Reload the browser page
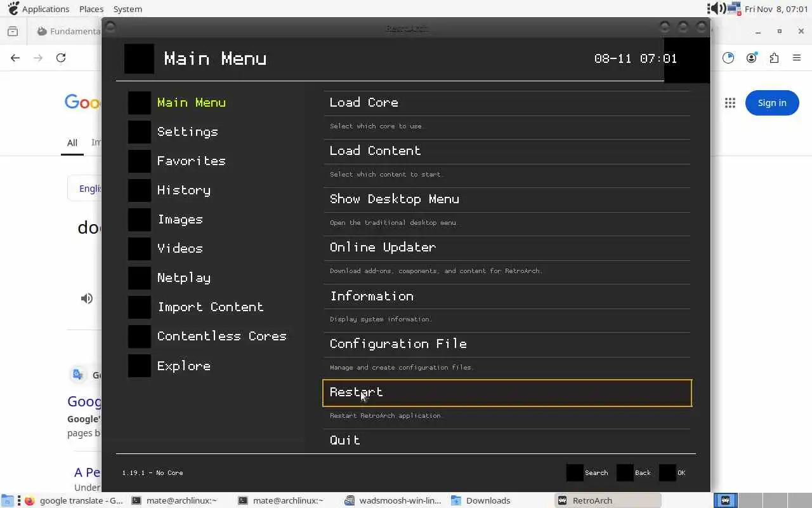Screen dimensions: 812x508 (61, 58)
